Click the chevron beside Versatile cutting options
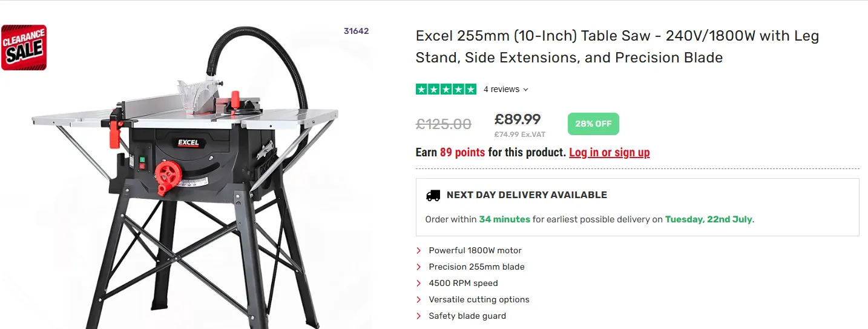The image size is (868, 329). coord(419,299)
